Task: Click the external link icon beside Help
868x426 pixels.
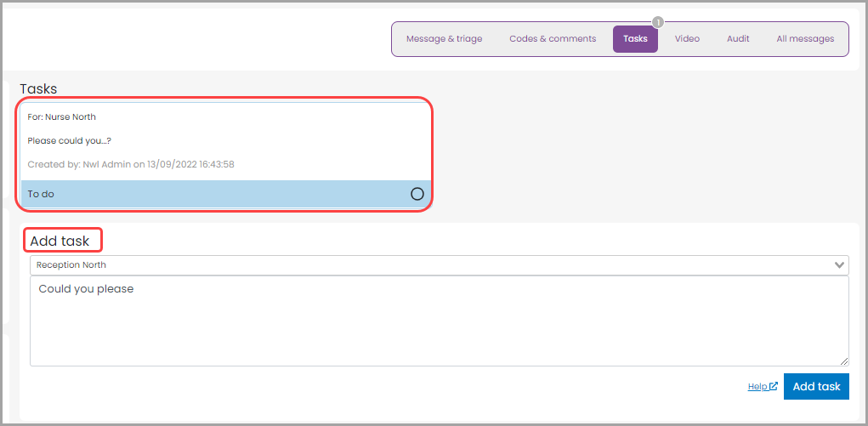Action: (774, 387)
